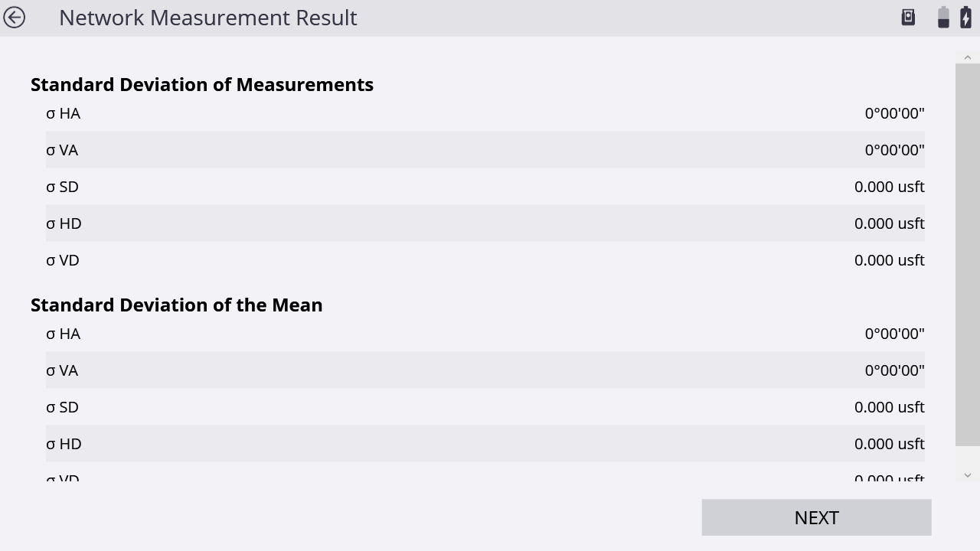Select σ HD value under Measurements
The width and height of the screenshot is (980, 551).
click(x=890, y=223)
